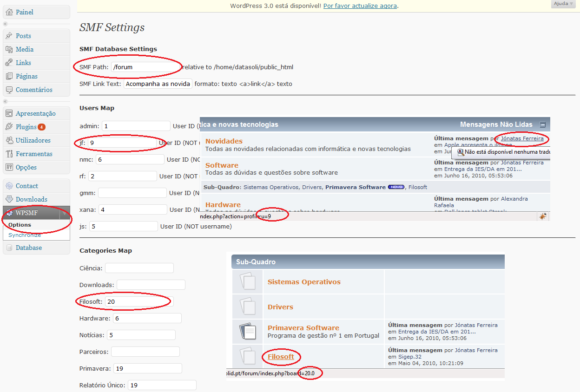Click the Opções settings icon
The width and height of the screenshot is (580, 392).
click(9, 167)
